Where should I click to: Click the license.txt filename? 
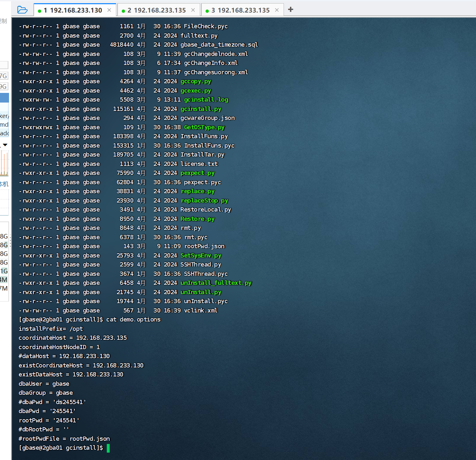click(199, 164)
